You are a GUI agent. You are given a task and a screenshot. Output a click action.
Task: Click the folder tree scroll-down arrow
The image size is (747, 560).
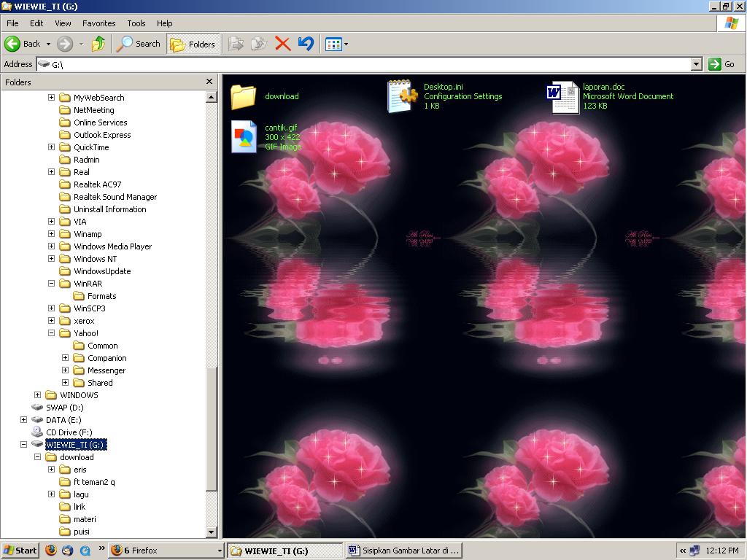click(x=212, y=532)
